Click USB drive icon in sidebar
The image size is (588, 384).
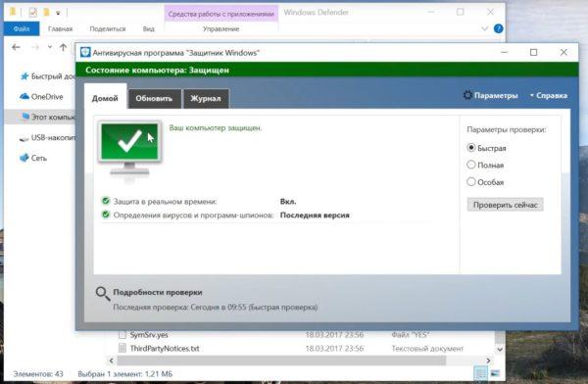coord(24,138)
